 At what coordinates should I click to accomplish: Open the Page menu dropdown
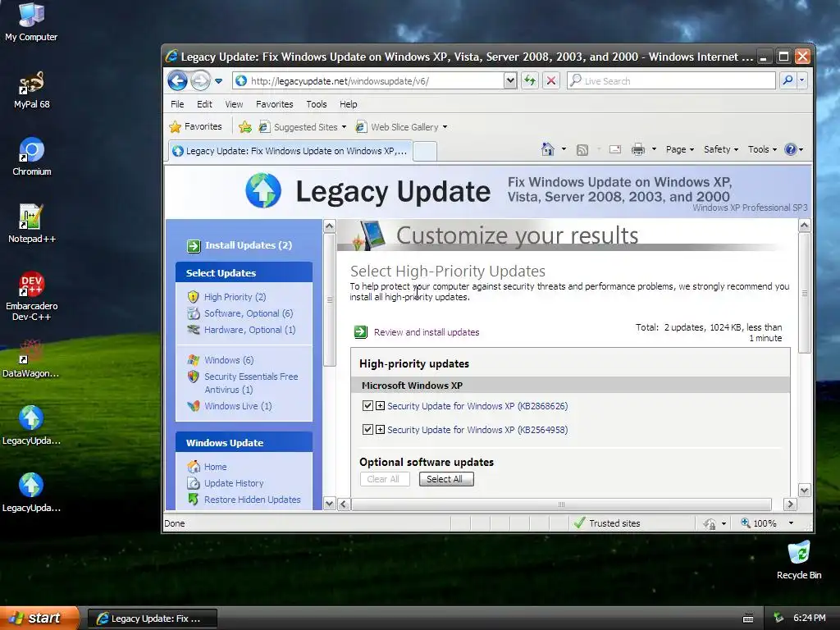point(680,149)
